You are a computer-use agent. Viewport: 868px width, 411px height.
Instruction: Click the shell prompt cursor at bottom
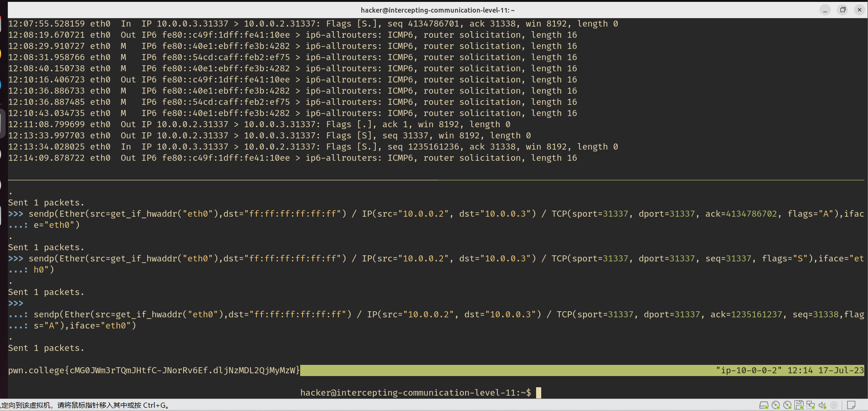click(x=538, y=393)
